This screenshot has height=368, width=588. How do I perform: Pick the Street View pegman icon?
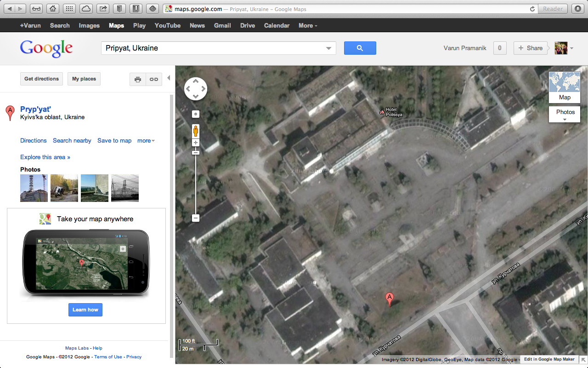(196, 131)
